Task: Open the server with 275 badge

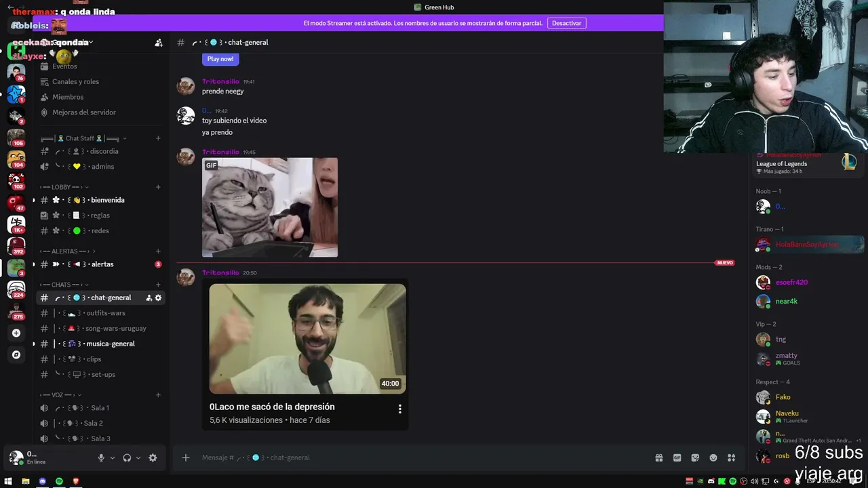Action: pyautogui.click(x=16, y=311)
